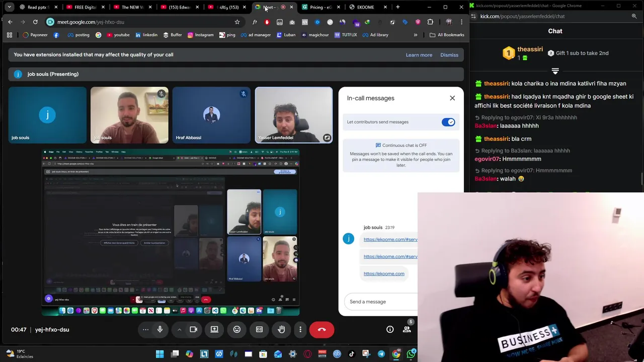Open the Chrome extensions puzzle icon
This screenshot has width=644, height=362.
pos(430,22)
